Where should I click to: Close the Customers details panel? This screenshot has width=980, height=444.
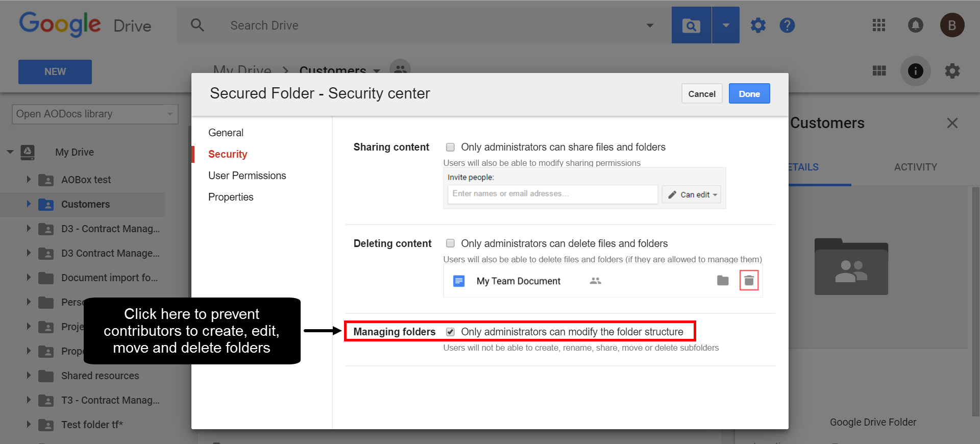tap(952, 123)
